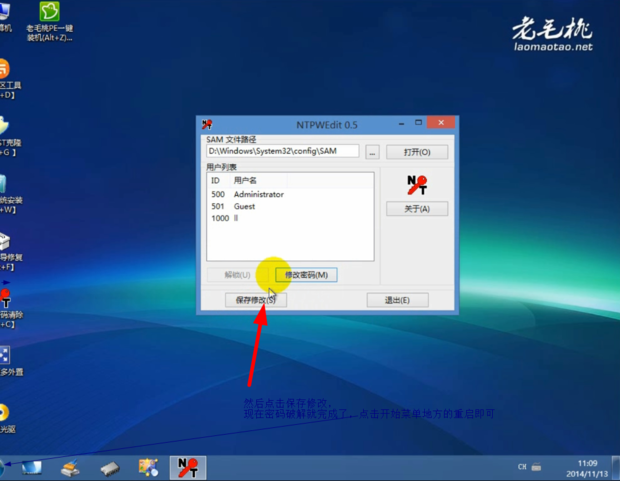This screenshot has width=620, height=481.
Task: Click the CH language indicator in tray
Action: coord(522,467)
